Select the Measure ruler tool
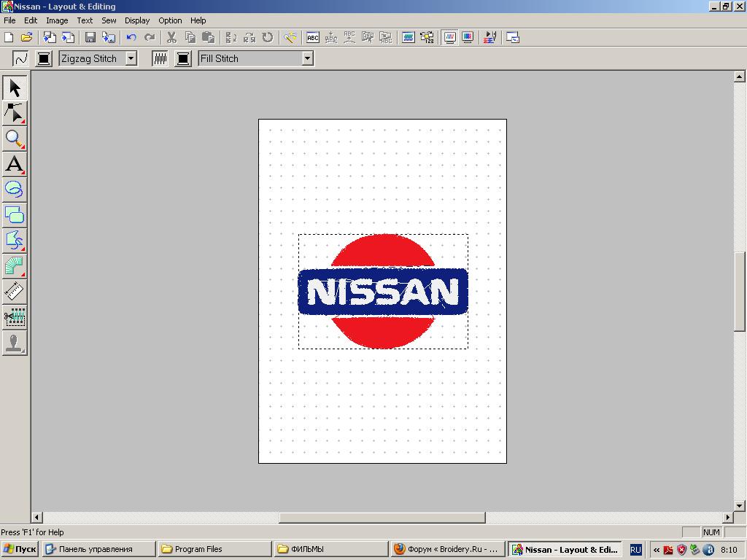Image resolution: width=747 pixels, height=560 pixels. (x=15, y=292)
